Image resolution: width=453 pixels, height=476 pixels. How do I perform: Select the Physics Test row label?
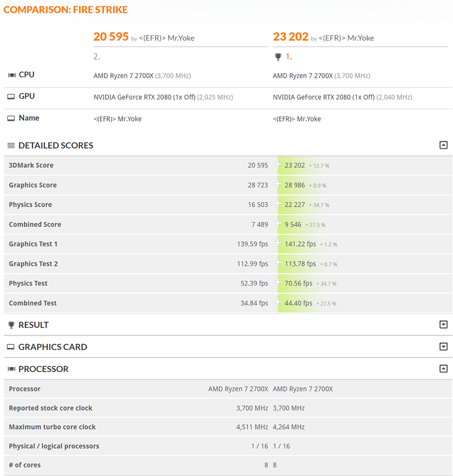click(28, 283)
